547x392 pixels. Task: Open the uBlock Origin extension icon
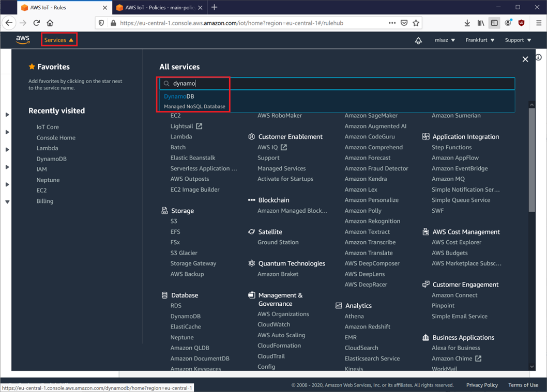(522, 23)
